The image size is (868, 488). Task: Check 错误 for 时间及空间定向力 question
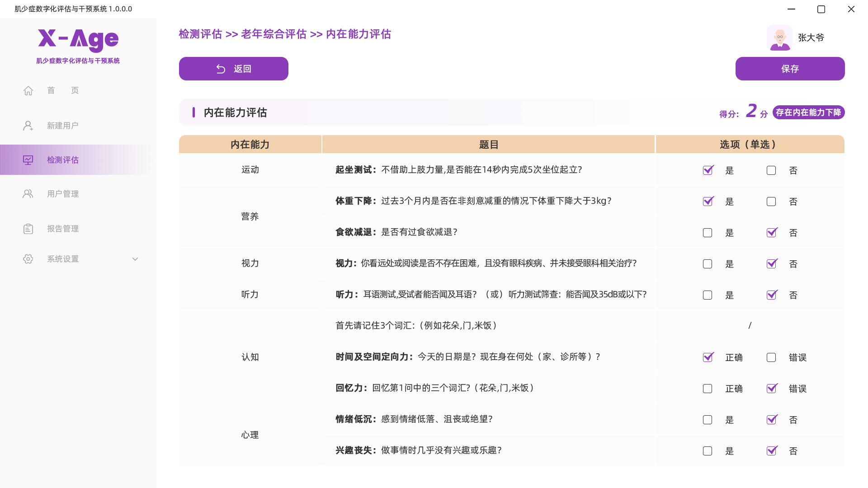click(x=771, y=357)
